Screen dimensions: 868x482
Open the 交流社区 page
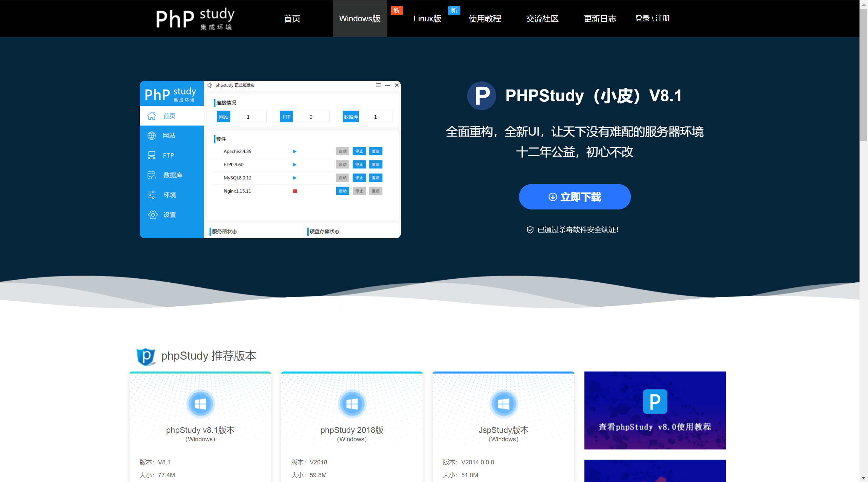point(542,19)
